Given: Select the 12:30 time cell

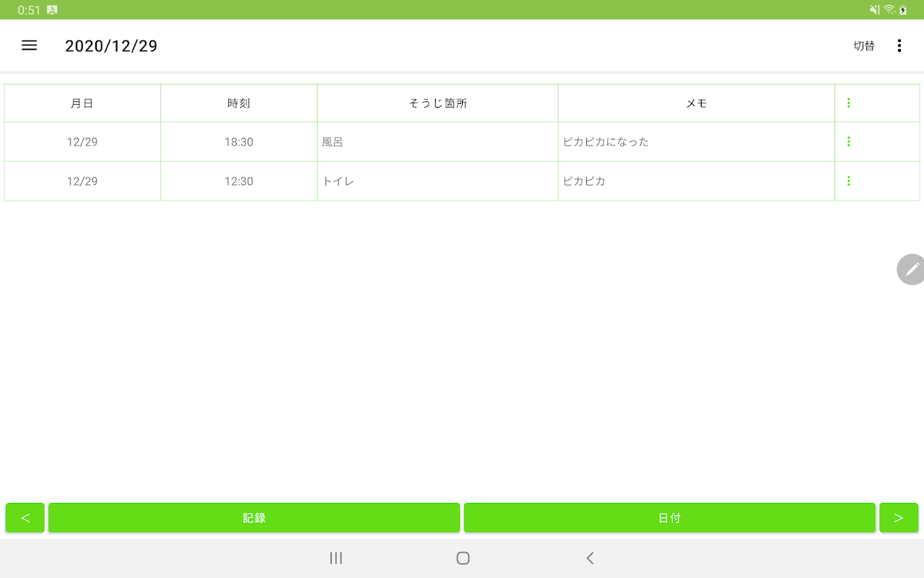Looking at the screenshot, I should (x=239, y=181).
